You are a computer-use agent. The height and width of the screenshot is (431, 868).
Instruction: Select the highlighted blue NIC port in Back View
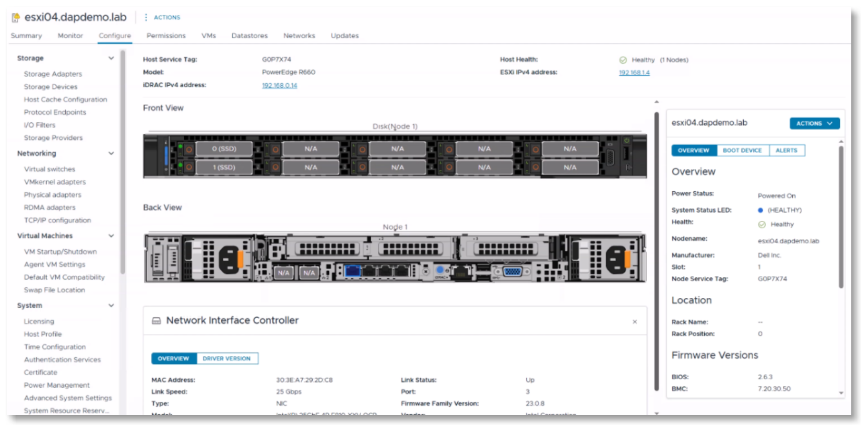click(x=353, y=271)
